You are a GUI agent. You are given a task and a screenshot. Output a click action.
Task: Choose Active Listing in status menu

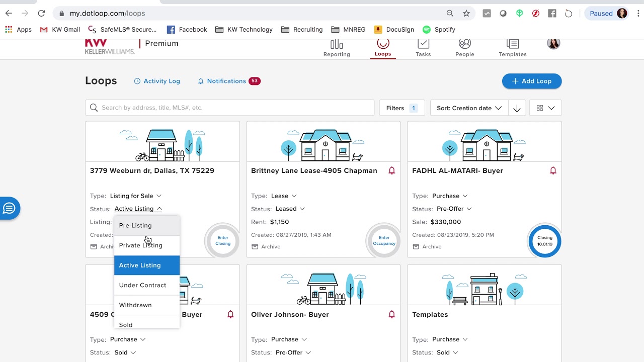coord(147,265)
